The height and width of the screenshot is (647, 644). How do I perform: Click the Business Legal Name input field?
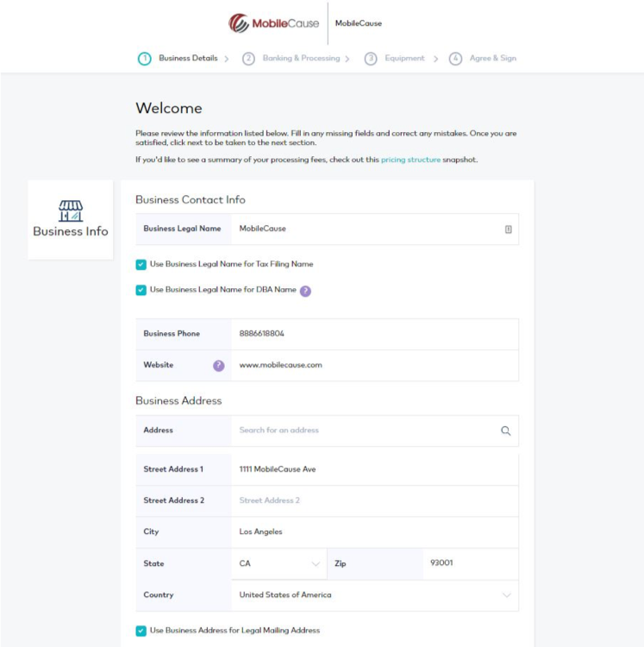point(375,229)
